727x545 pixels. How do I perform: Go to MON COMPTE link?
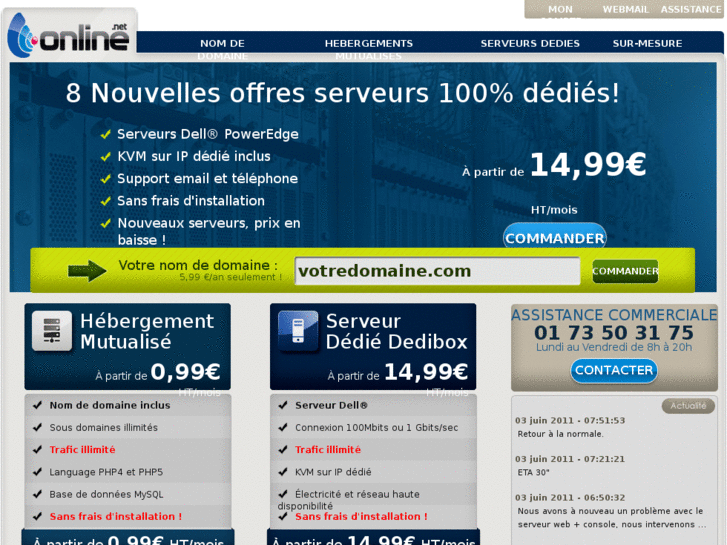(x=560, y=12)
